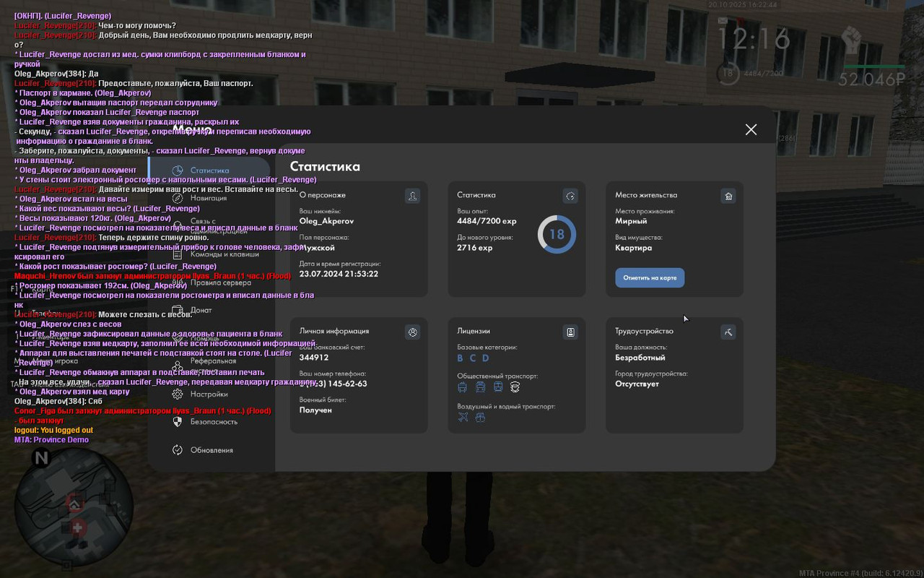Click the registration date 23.07.2024 21:53:22

click(339, 274)
